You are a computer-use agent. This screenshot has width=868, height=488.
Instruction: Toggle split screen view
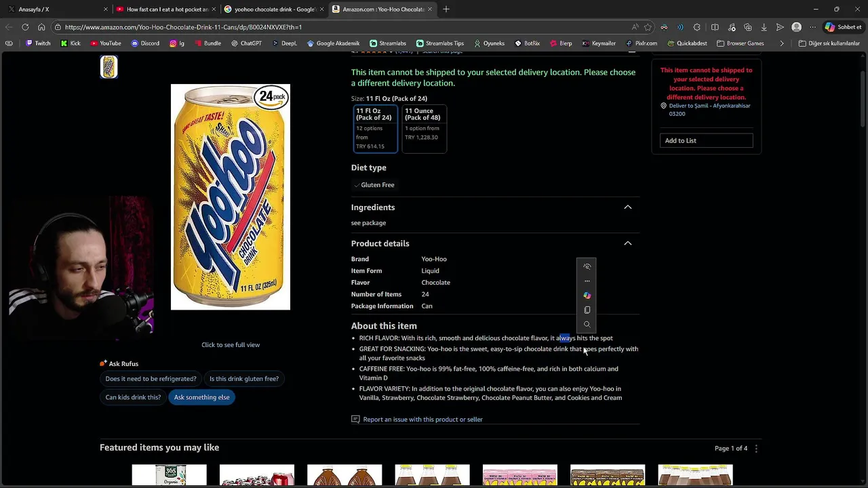715,27
